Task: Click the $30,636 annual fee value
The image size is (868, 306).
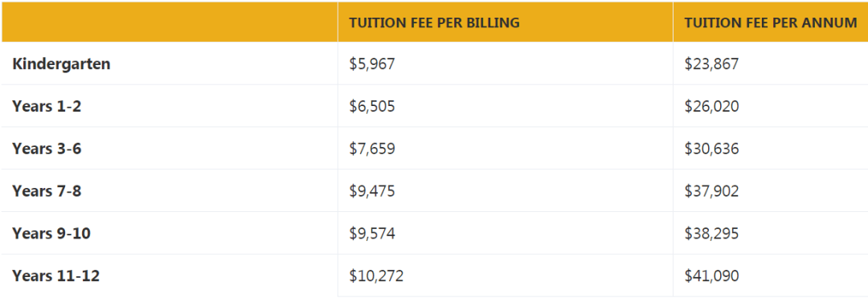Action: pyautogui.click(x=711, y=149)
